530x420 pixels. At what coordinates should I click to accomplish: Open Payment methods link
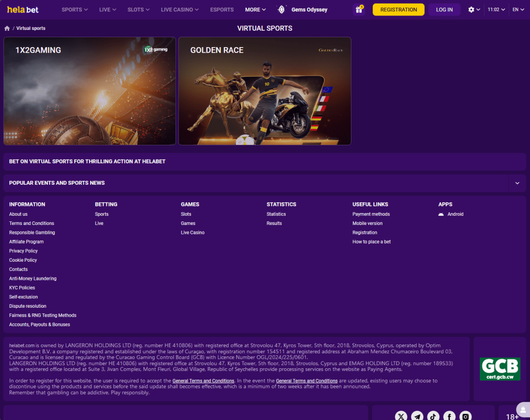(371, 214)
